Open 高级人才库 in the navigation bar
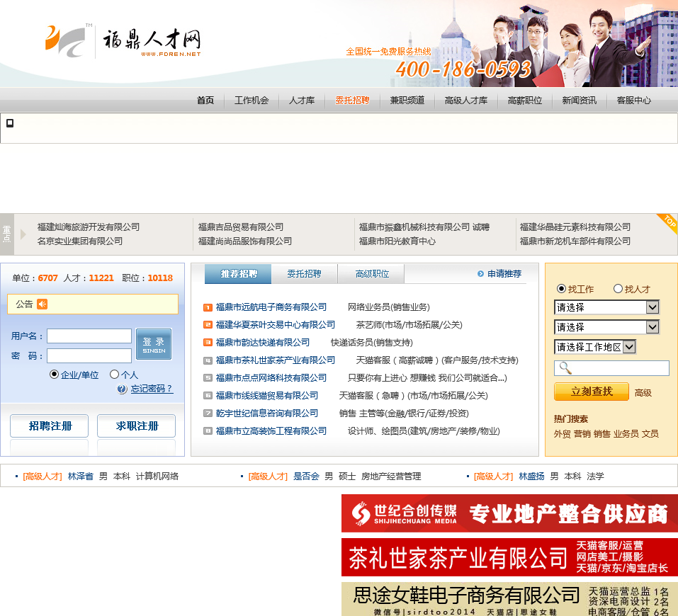Image resolution: width=678 pixels, height=616 pixels. click(x=465, y=101)
